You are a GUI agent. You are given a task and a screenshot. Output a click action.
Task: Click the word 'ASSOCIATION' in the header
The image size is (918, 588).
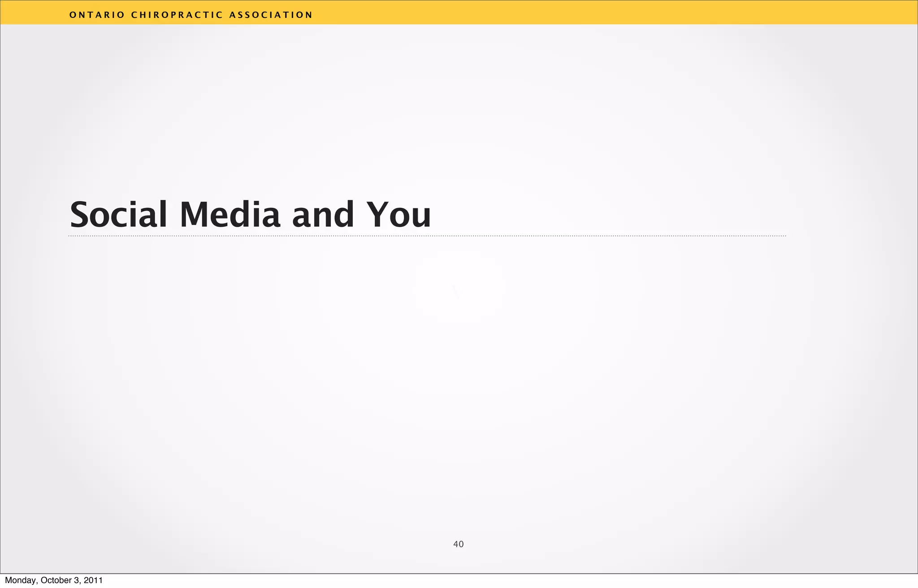point(271,15)
